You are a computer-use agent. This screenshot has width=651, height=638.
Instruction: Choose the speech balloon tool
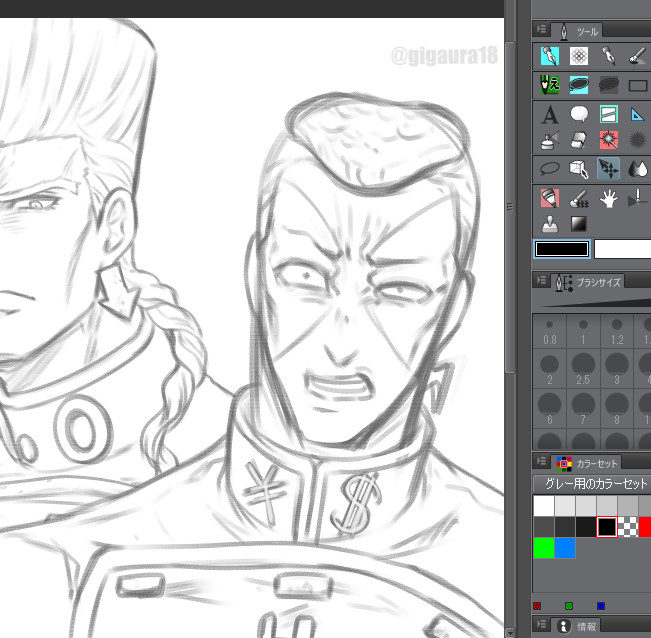coord(579,114)
